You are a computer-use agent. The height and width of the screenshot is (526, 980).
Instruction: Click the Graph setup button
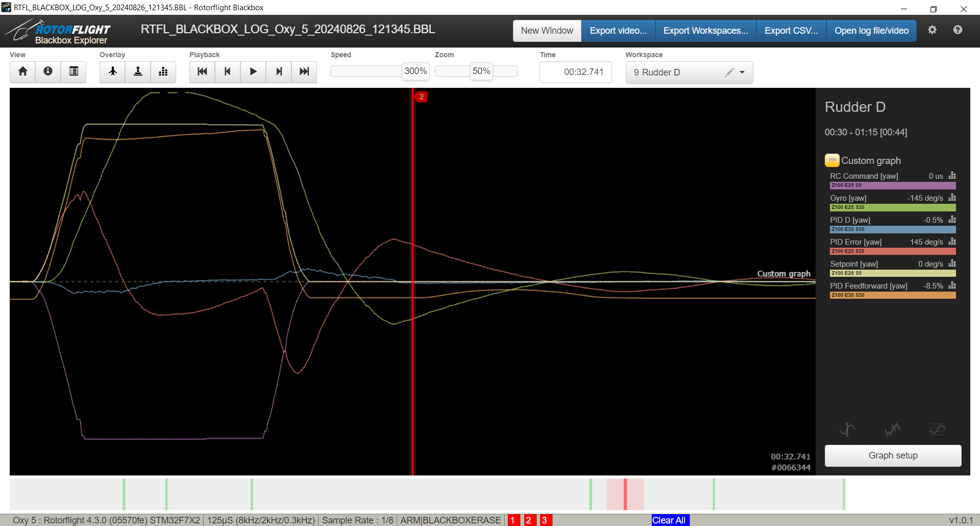tap(893, 456)
